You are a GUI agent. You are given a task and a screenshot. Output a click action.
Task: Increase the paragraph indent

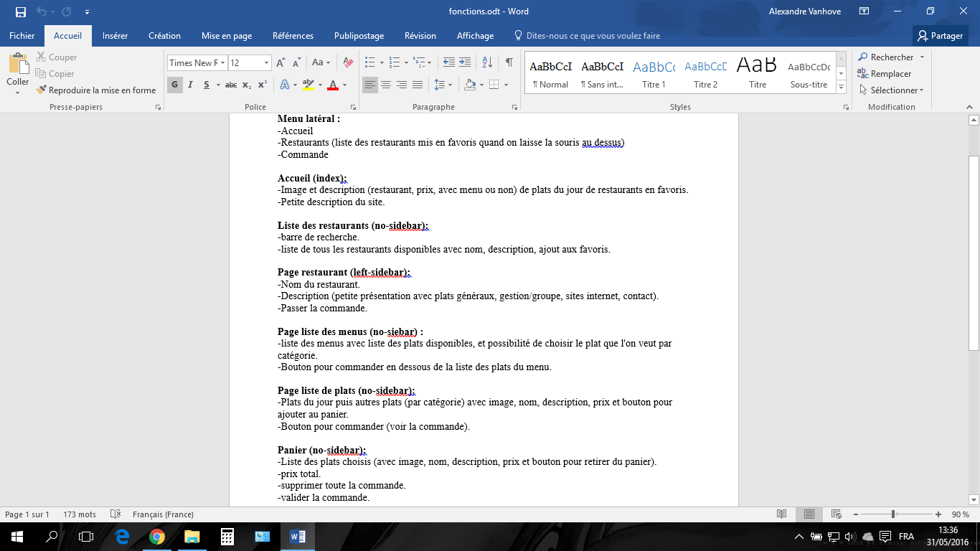click(x=465, y=62)
